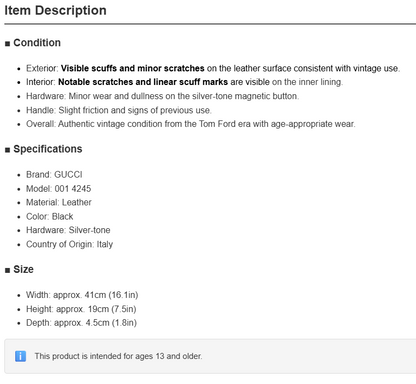
Task: Click the 'Interior: Notable scratches' condition line
Action: point(184,82)
